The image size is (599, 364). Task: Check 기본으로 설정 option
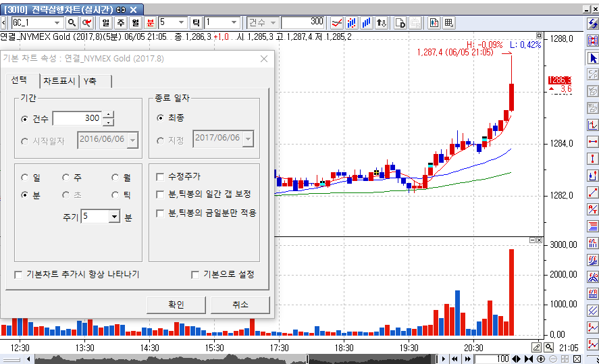pos(196,275)
